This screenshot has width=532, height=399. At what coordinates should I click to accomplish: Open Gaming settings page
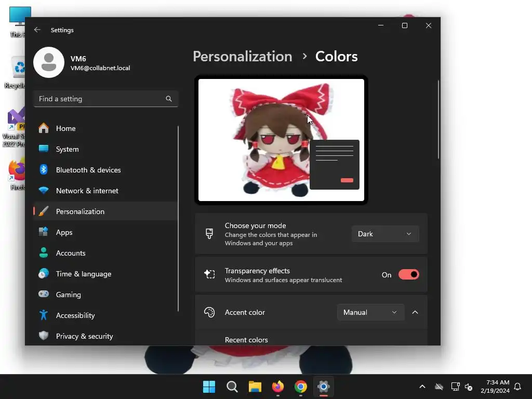point(105,294)
